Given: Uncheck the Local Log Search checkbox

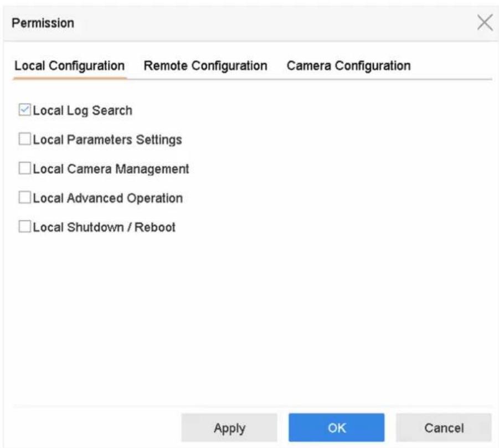Looking at the screenshot, I should 24,110.
